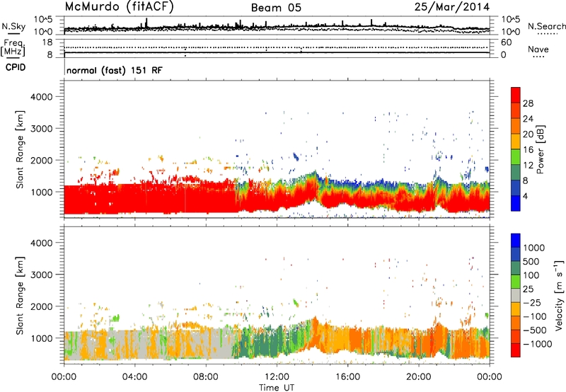Click the 'CPID' label

16,67
